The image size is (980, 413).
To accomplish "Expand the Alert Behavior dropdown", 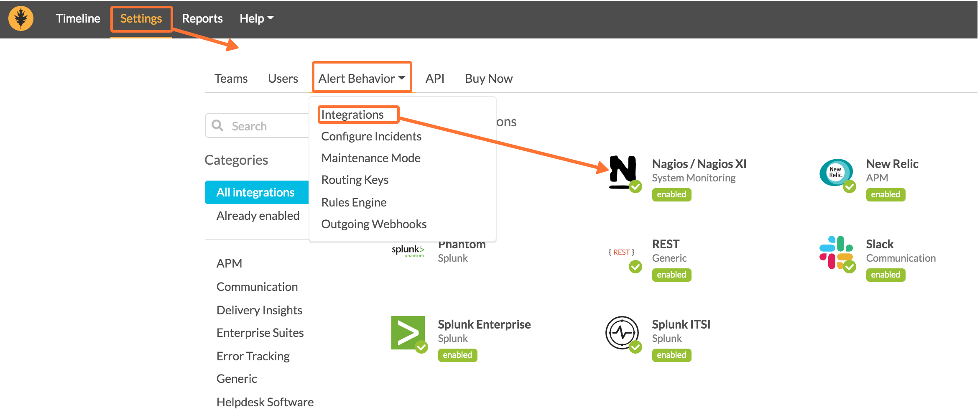I will pyautogui.click(x=362, y=79).
